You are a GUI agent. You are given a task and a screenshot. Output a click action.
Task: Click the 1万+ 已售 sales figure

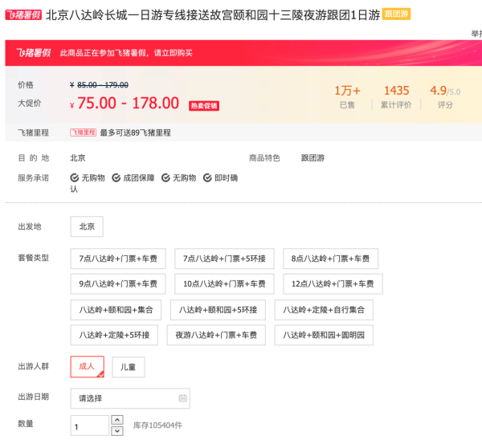(x=347, y=97)
